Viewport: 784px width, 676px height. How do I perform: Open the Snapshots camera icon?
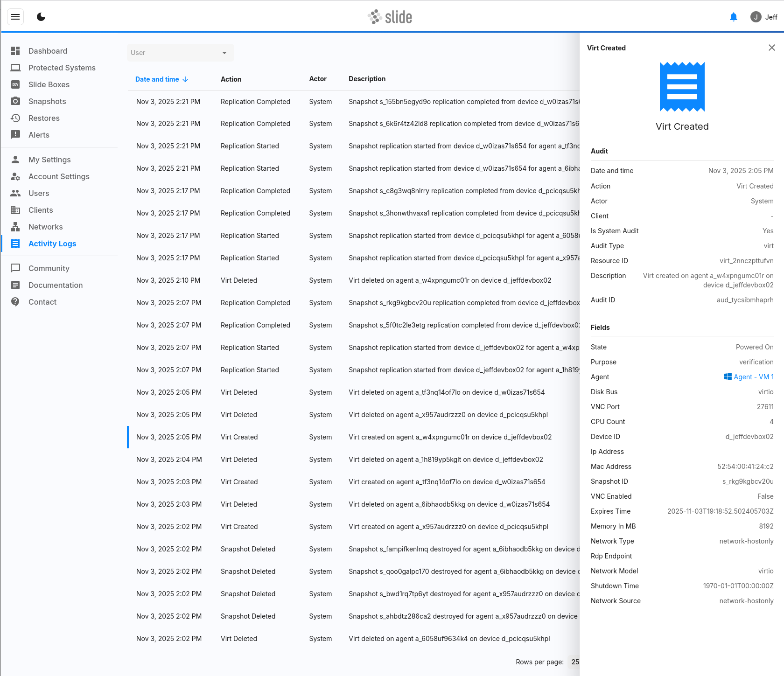[15, 101]
